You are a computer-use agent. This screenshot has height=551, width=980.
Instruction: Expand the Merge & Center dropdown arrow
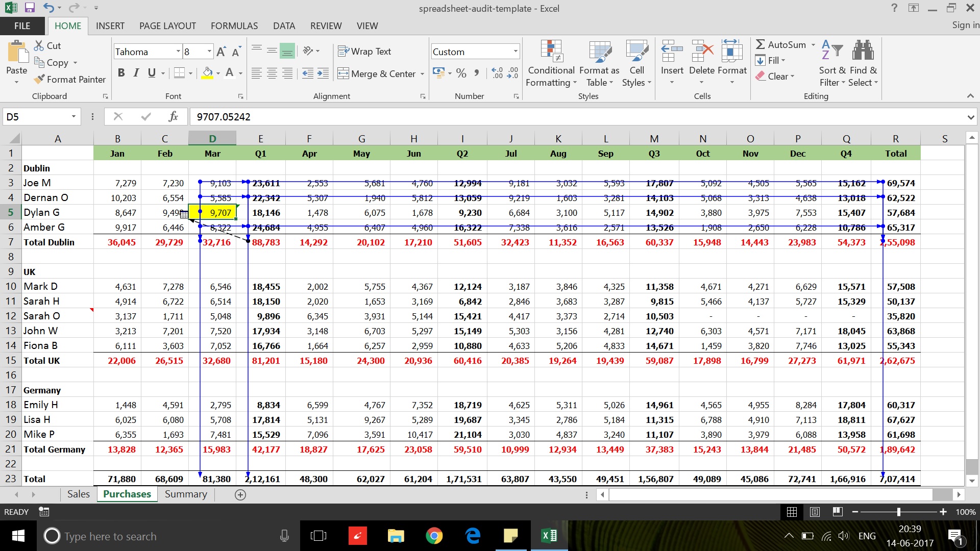(x=423, y=74)
